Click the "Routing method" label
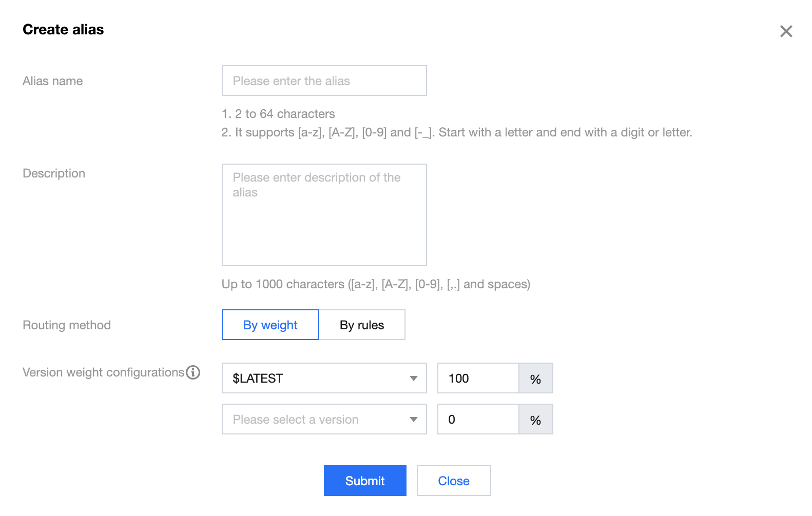 tap(67, 325)
